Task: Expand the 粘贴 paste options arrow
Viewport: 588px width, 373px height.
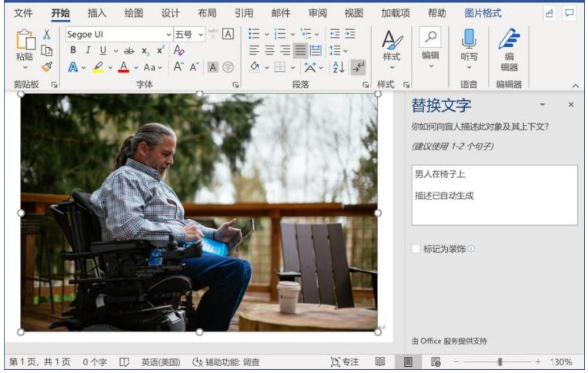Action: click(25, 68)
